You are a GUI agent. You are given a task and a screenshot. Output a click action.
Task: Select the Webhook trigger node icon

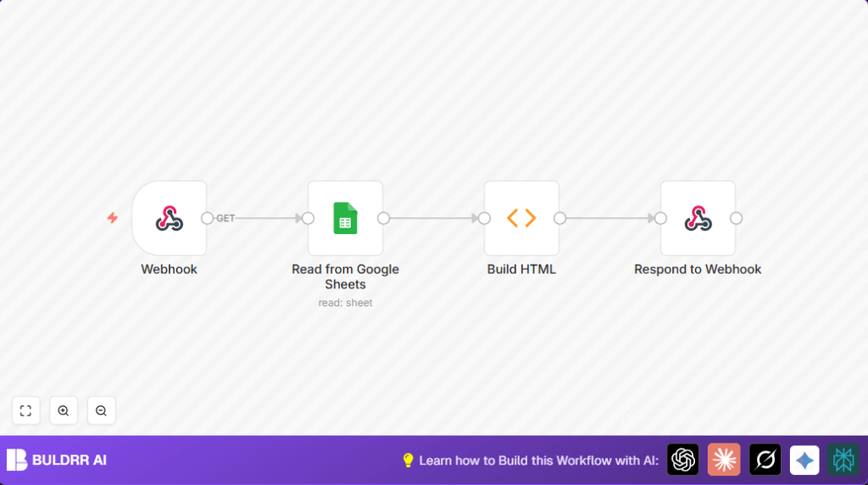[169, 218]
